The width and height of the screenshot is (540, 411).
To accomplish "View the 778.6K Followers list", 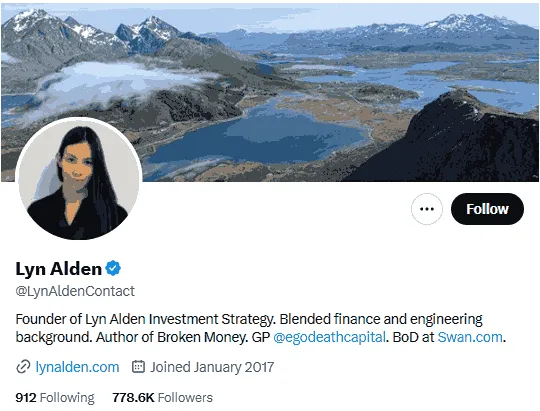I will pos(162,397).
